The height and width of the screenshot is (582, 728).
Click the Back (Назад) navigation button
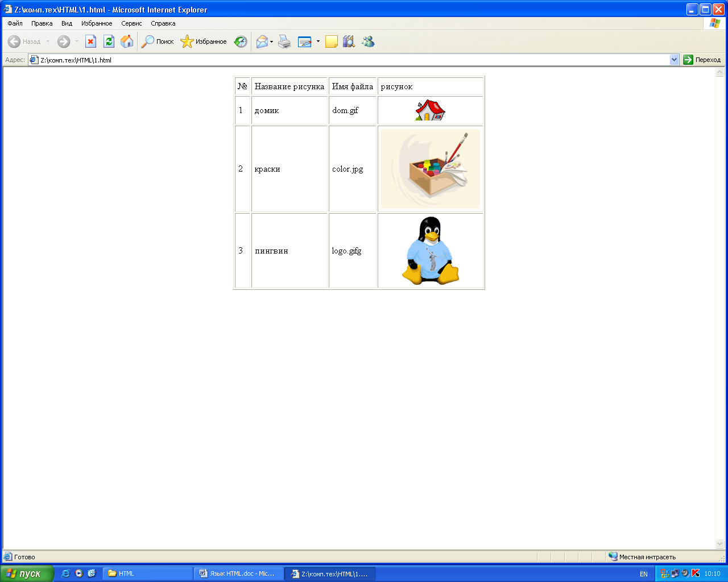tap(24, 41)
